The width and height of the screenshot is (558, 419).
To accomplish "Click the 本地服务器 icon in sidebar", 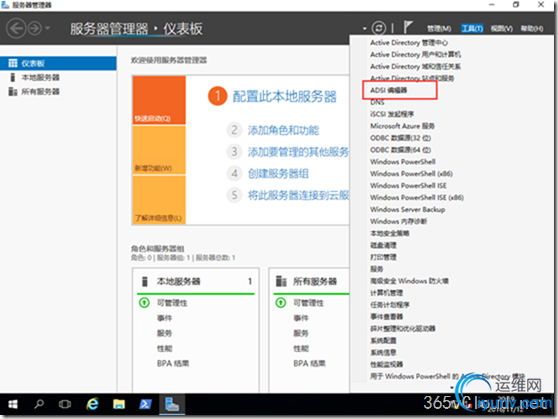I will tap(13, 77).
